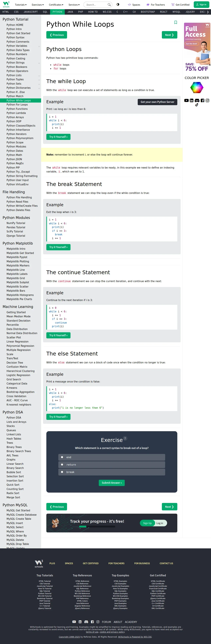Viewport: 211px width, 644px height.
Task: Switch to the JAVASCRIPT topnav tab
Action: coord(31,12)
